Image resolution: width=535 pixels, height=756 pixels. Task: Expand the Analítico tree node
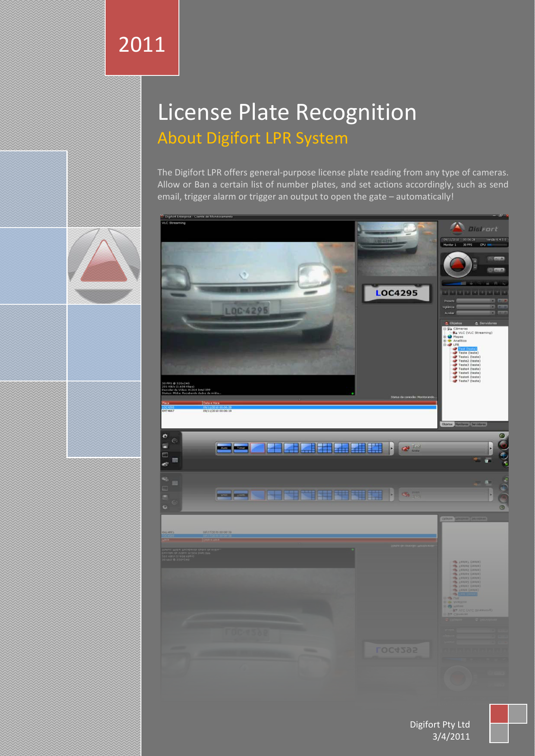(444, 341)
